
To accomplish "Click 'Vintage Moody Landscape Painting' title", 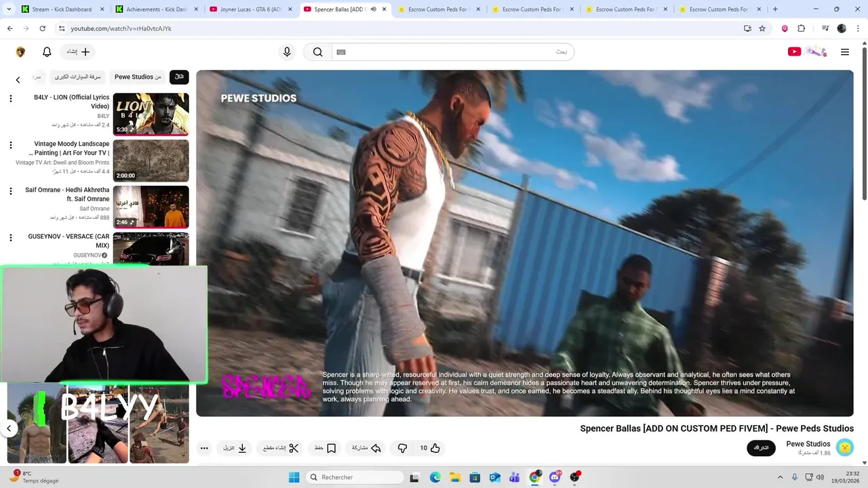I will (x=71, y=148).
